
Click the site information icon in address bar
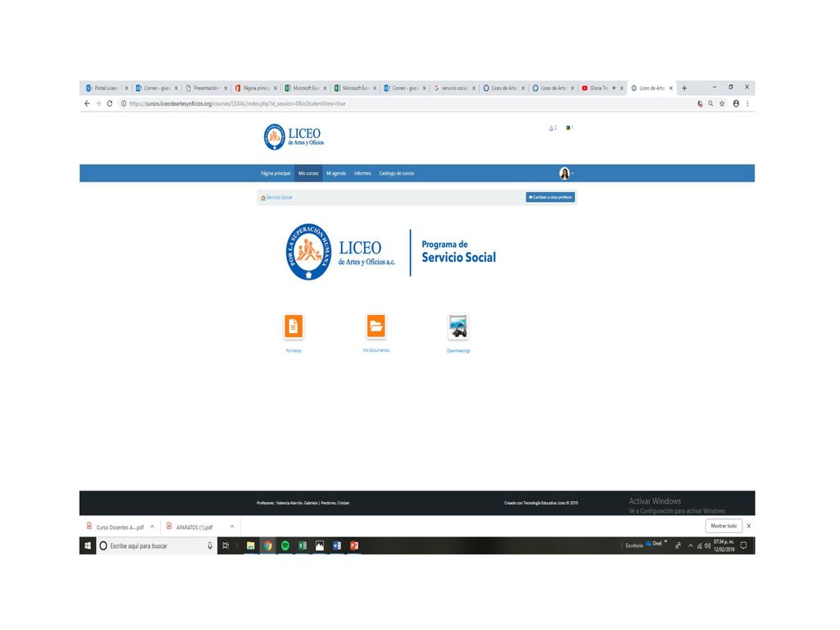coord(123,103)
